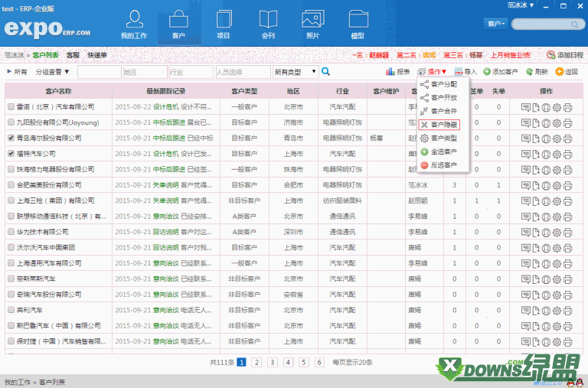Click comment icon in 合肥美菱股份 row

tap(526, 185)
